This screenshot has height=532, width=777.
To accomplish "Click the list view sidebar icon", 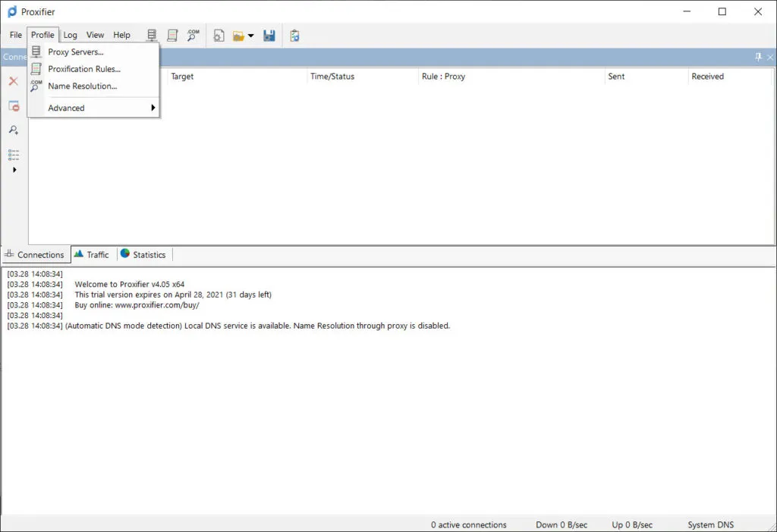I will click(14, 155).
